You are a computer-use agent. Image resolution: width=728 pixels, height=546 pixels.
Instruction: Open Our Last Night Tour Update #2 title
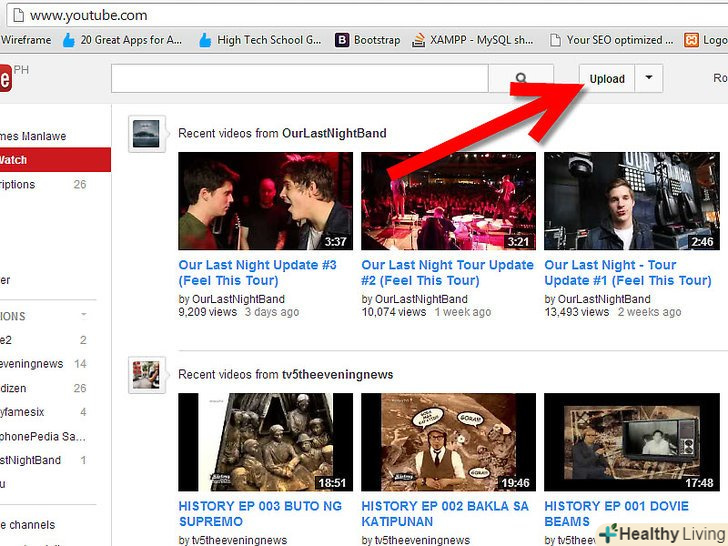(448, 273)
